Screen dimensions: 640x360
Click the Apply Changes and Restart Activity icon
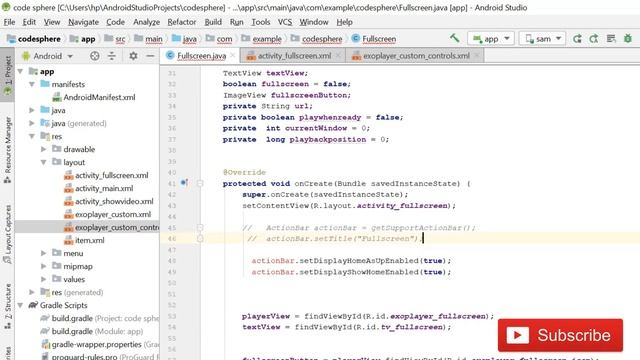tap(577, 39)
